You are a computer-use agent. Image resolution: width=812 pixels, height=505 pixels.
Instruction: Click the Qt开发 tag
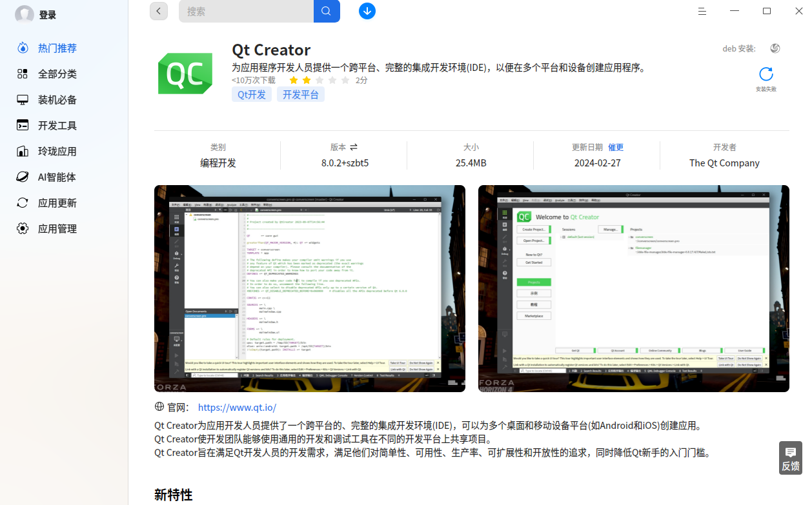pos(252,95)
